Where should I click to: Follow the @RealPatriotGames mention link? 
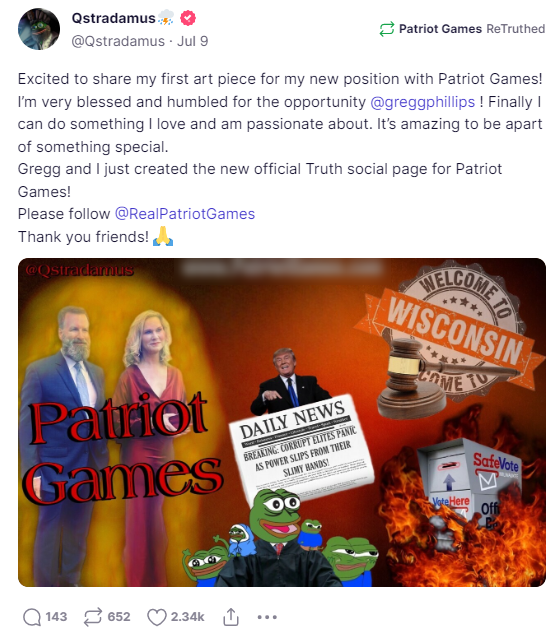(x=185, y=214)
